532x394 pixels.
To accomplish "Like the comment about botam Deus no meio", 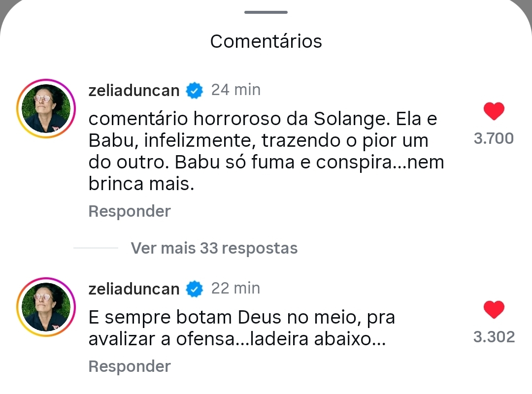I will (494, 310).
